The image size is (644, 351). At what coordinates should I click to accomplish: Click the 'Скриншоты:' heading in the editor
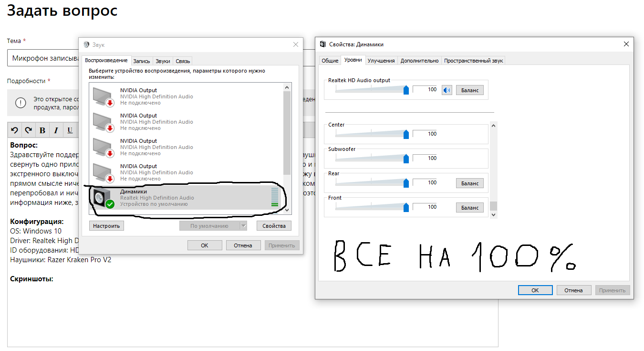pos(31,279)
